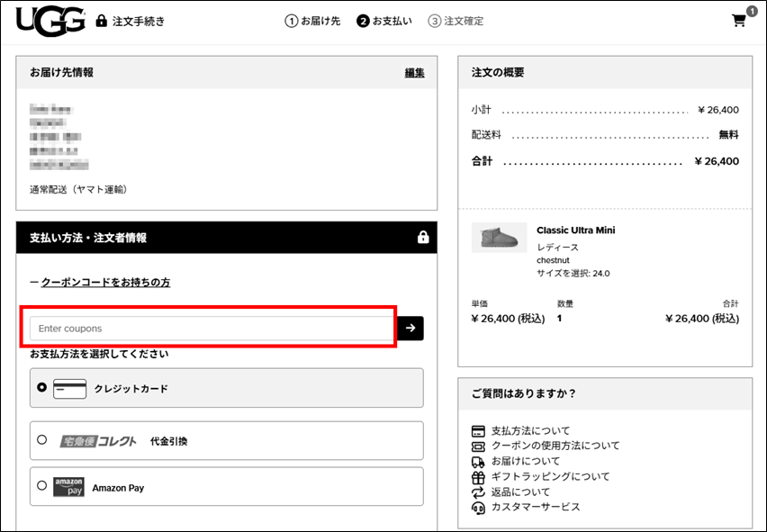Go to step 2 お支払い

[384, 21]
